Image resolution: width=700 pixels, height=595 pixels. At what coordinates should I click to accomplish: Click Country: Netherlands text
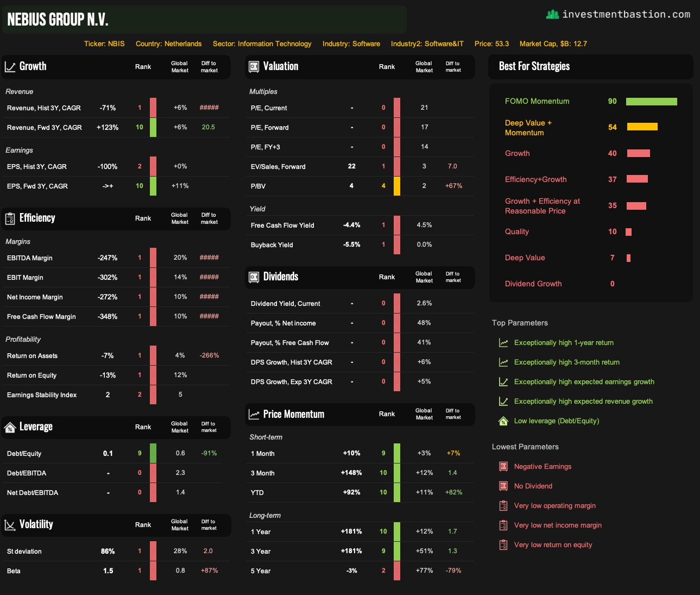tap(168, 44)
